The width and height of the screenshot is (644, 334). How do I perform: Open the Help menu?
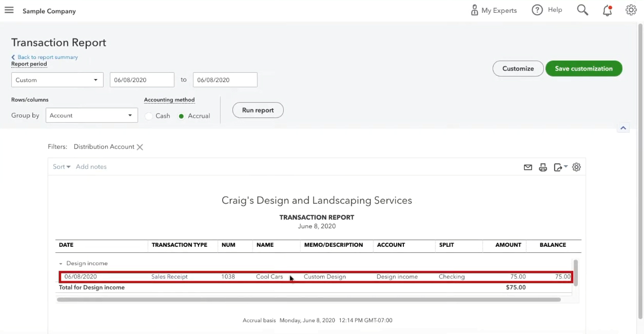tap(547, 10)
